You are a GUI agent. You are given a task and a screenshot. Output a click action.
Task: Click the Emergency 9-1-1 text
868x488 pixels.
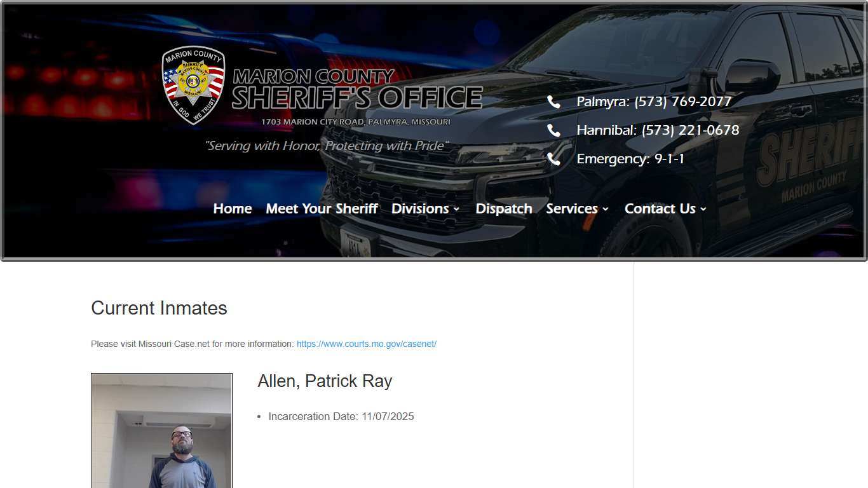[630, 159]
